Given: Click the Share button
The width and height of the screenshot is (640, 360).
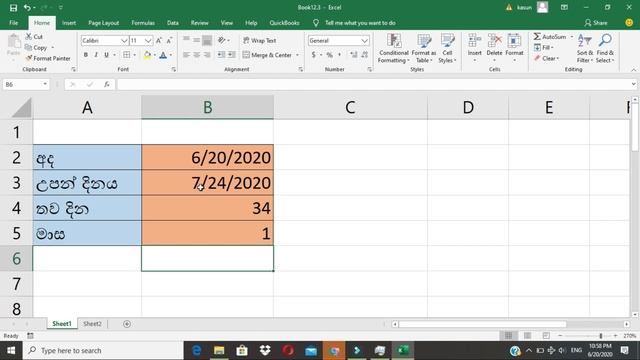Looking at the screenshot, I should [596, 23].
